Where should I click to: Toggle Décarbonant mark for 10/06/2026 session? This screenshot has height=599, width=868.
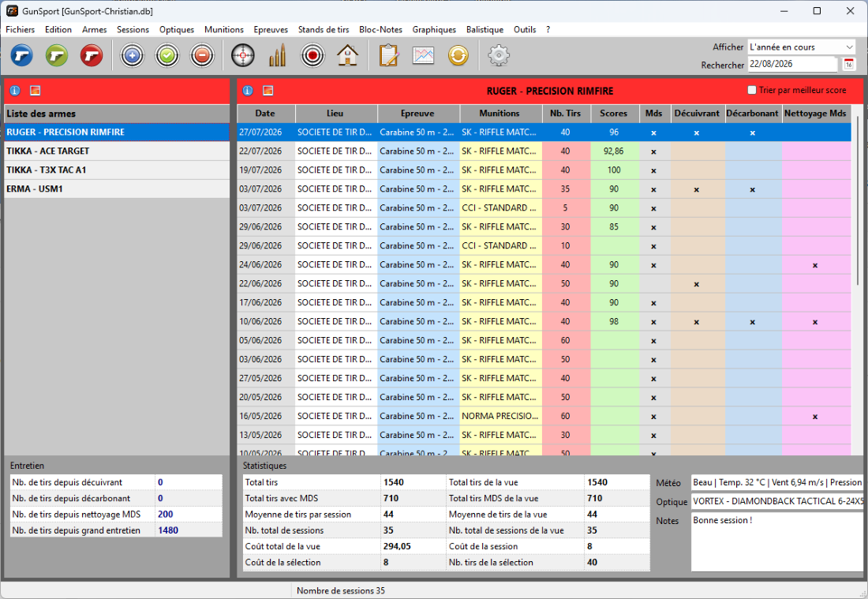[x=752, y=321]
